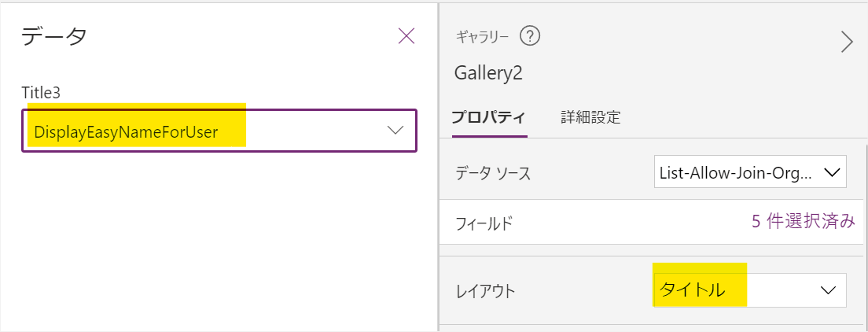This screenshot has height=332, width=868.
Task: Click the DisplayEasyNameForUser combo box
Action: pyautogui.click(x=219, y=131)
